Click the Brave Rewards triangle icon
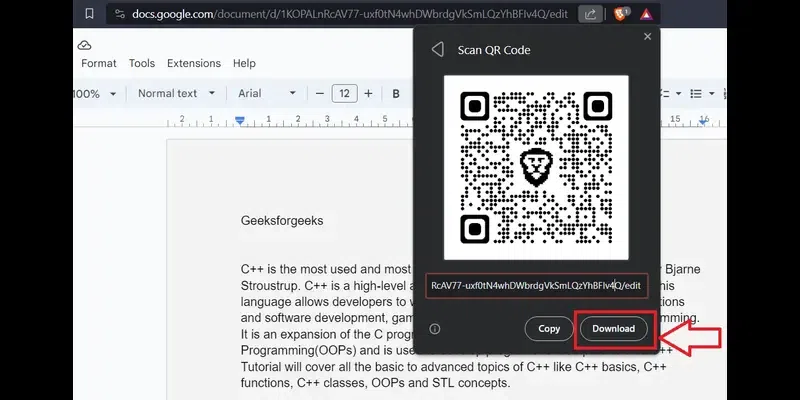Image resolution: width=800 pixels, height=400 pixels. [646, 14]
